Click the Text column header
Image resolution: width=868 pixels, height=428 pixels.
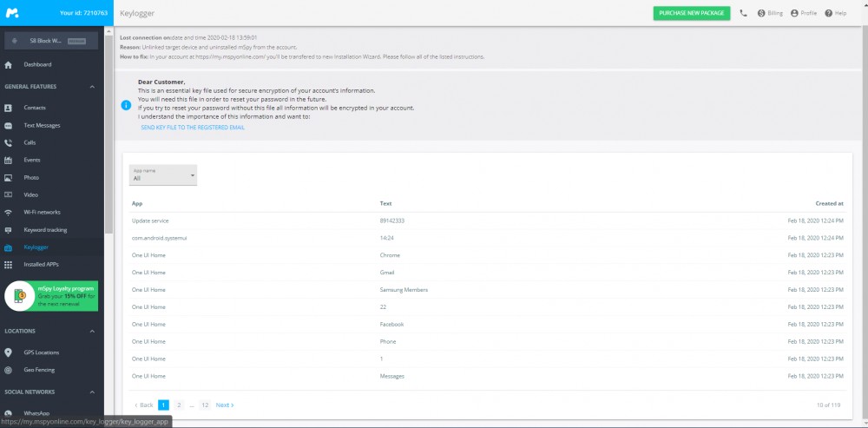[386, 204]
